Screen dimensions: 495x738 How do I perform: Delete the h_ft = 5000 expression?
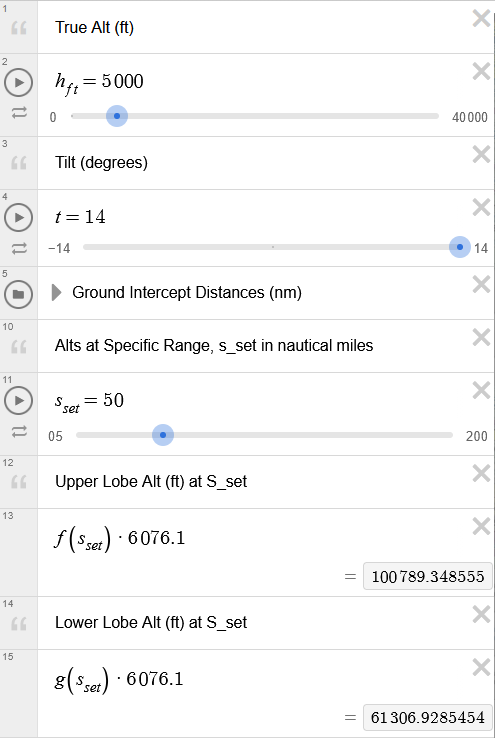click(481, 72)
